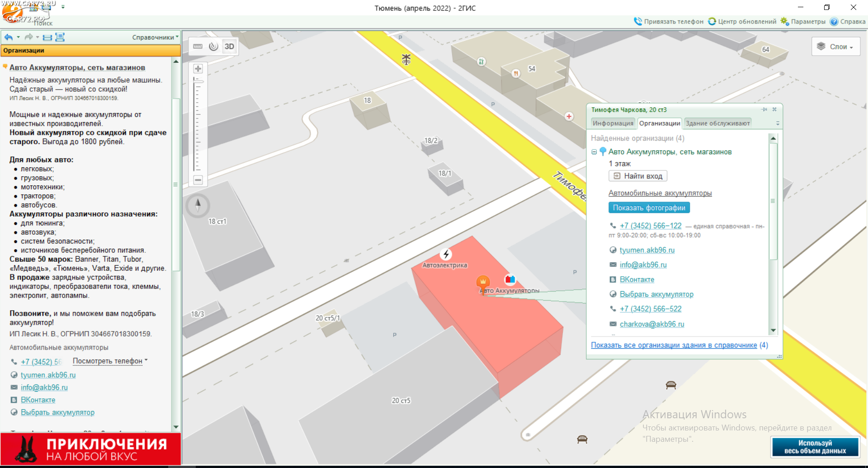
Task: Switch to compact list view icon
Action: 47,37
